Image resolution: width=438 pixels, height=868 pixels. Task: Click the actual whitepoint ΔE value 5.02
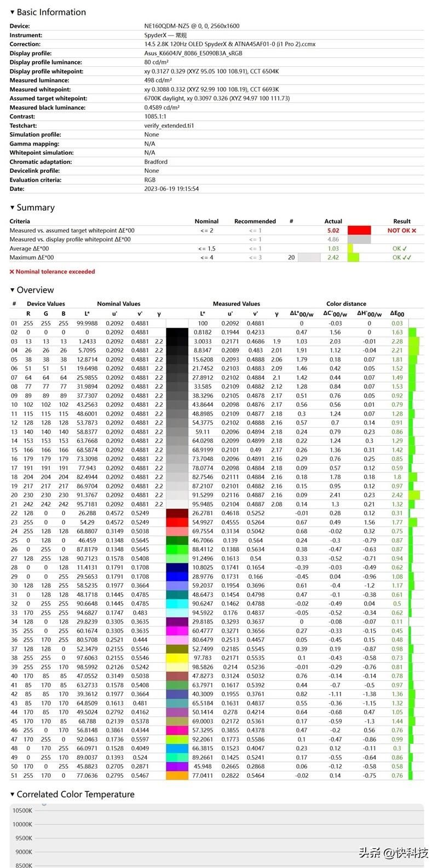333,231
